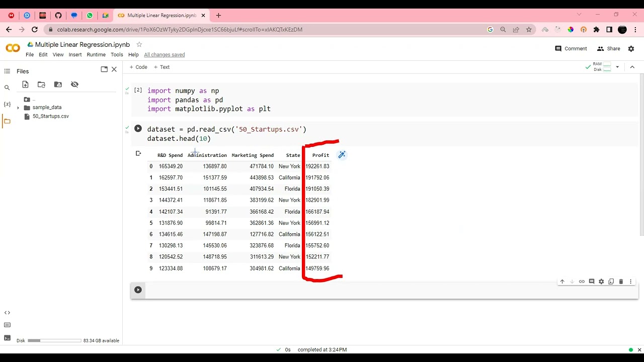Click the Share button
Image resolution: width=644 pixels, height=362 pixels.
pyautogui.click(x=608, y=49)
